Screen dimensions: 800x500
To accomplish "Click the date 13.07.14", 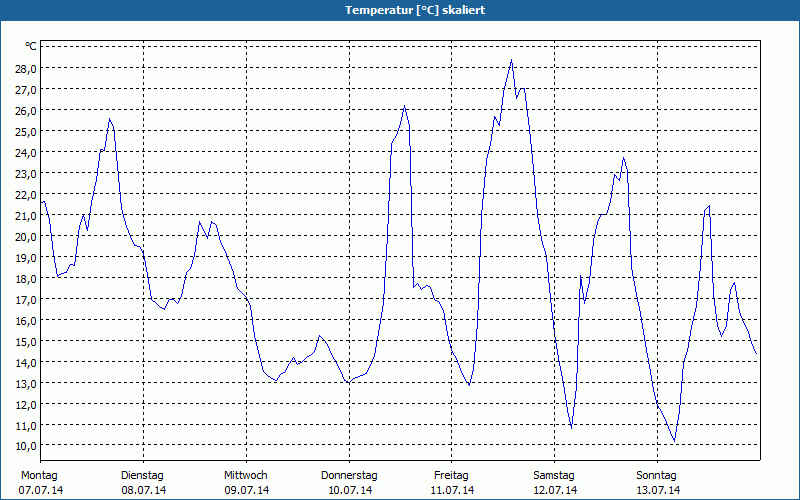I will pos(658,490).
